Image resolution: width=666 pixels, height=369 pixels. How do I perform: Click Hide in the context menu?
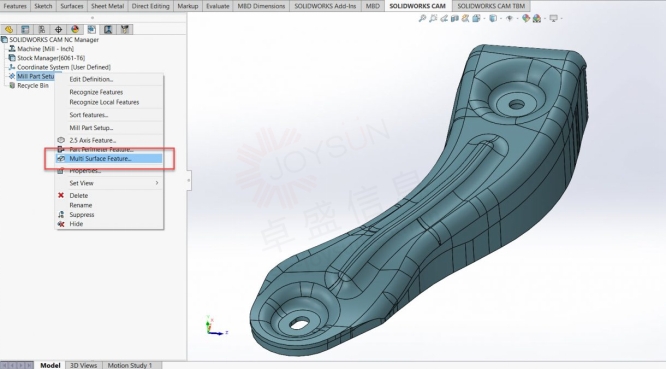pos(76,224)
